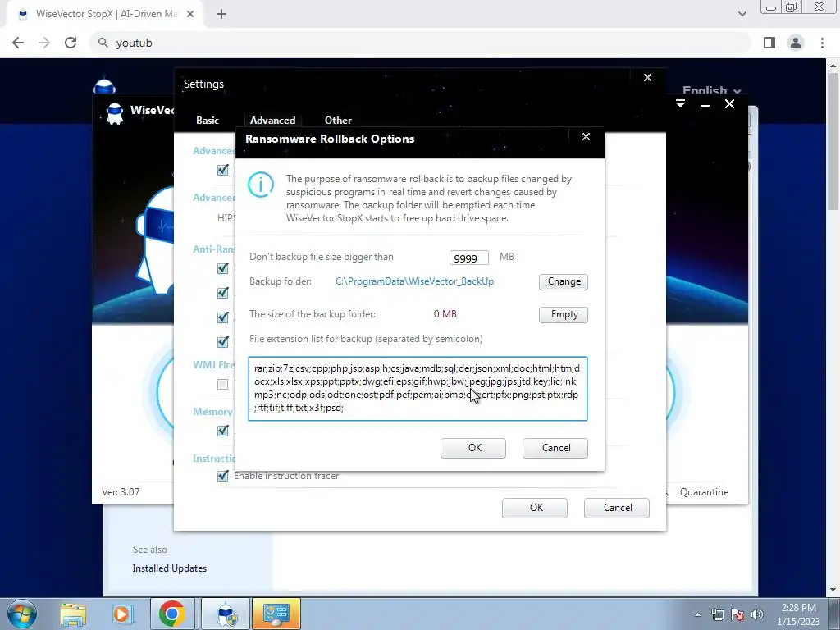Click the WiseVector StopX logo icon
The height and width of the screenshot is (630, 840).
114,113
